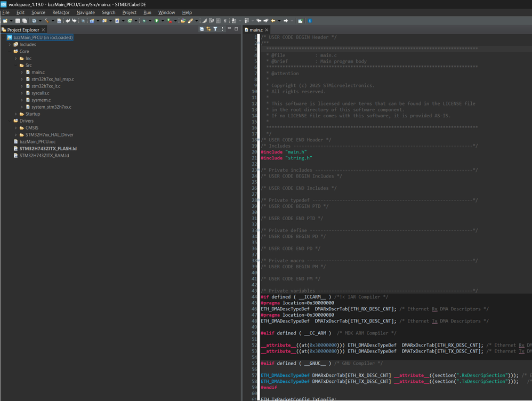Click the Save All toolbar icon
This screenshot has height=401, width=532.
24,21
